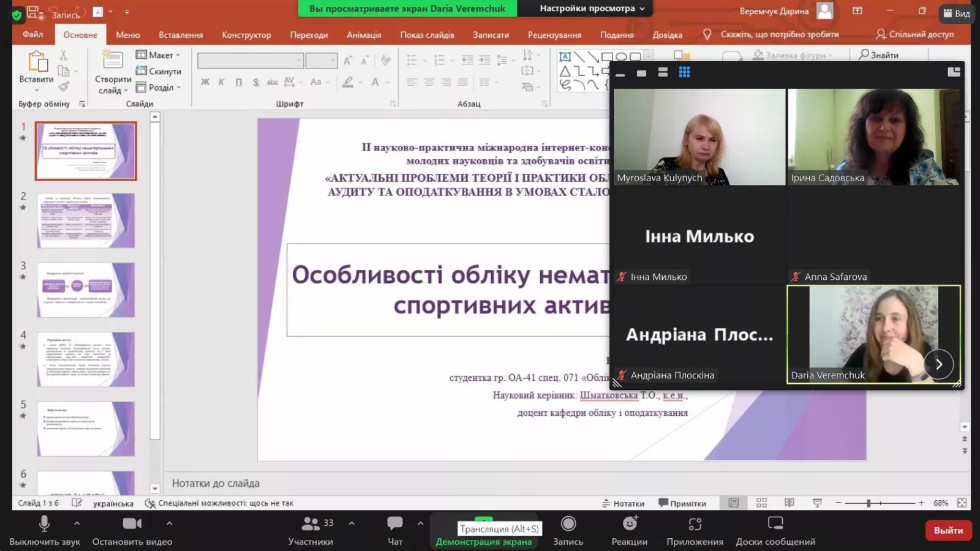Switch to gallery view in video panel
This screenshot has height=551, width=980.
coord(684,72)
